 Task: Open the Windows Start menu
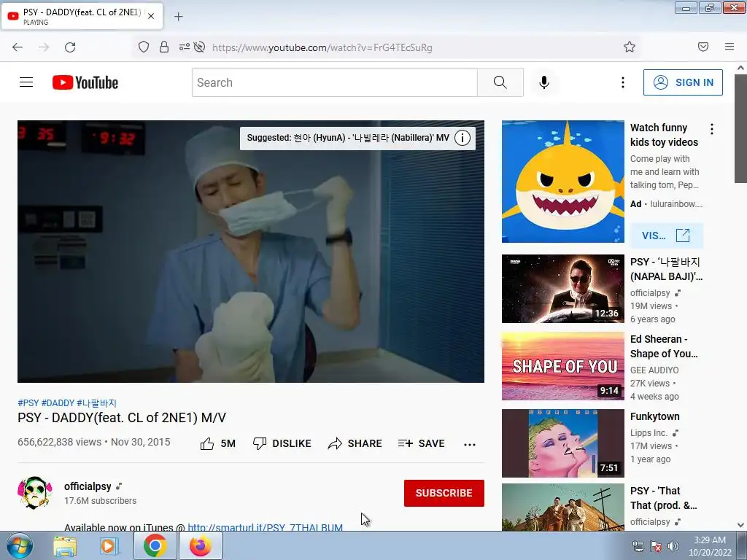tap(20, 545)
